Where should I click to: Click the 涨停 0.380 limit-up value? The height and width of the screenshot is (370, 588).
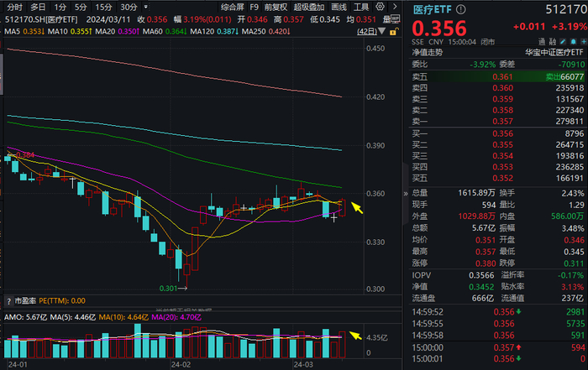click(486, 263)
